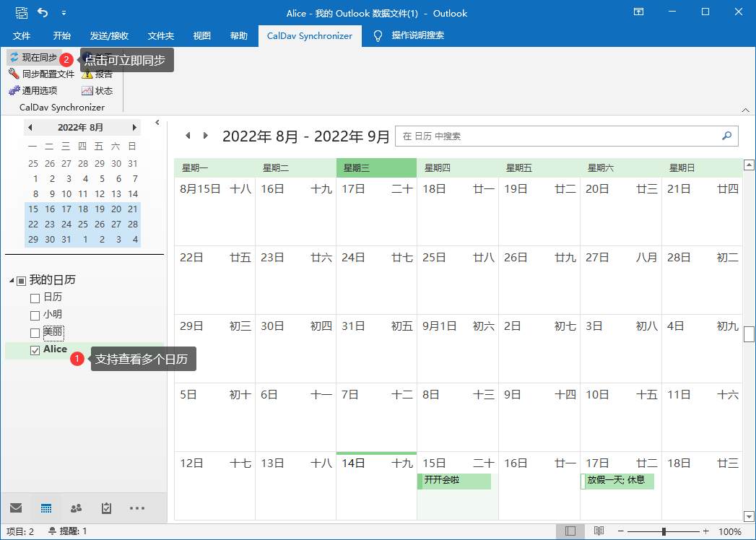Select the 9月1日 day cell

tap(457, 349)
